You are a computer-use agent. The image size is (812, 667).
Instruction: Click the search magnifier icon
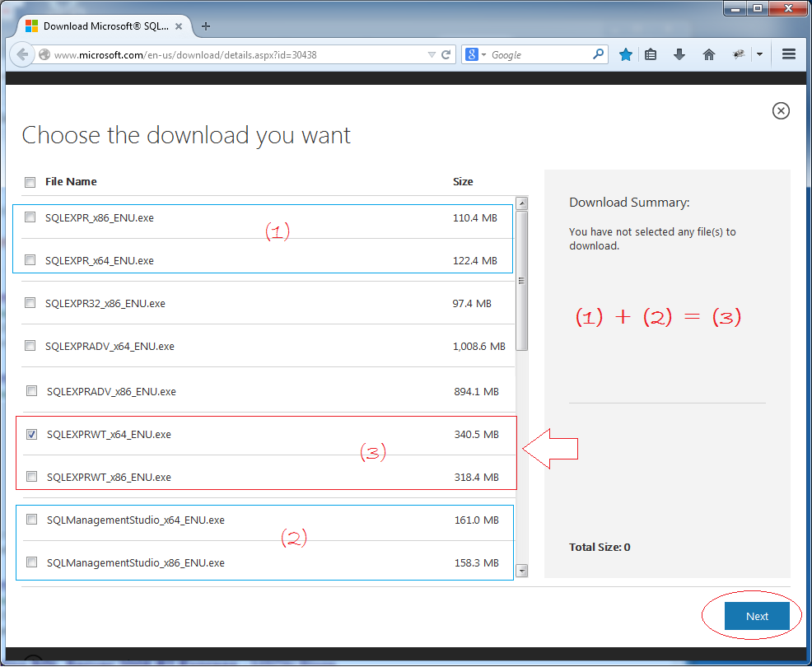coord(598,54)
